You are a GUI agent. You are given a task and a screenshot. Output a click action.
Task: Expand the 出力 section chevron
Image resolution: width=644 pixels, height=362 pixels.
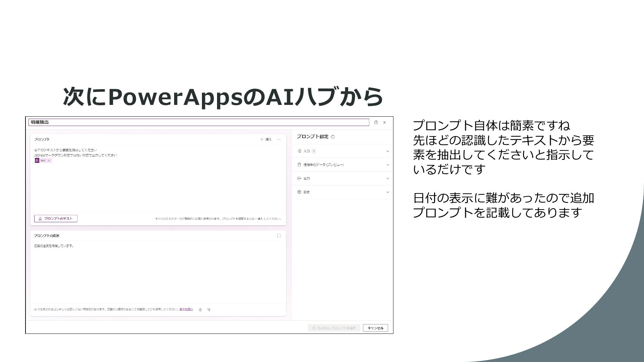pos(388,179)
